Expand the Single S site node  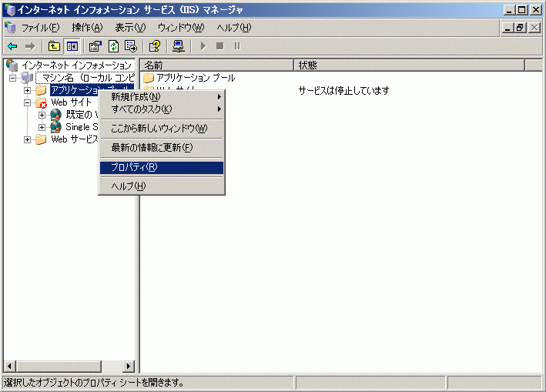tap(42, 127)
